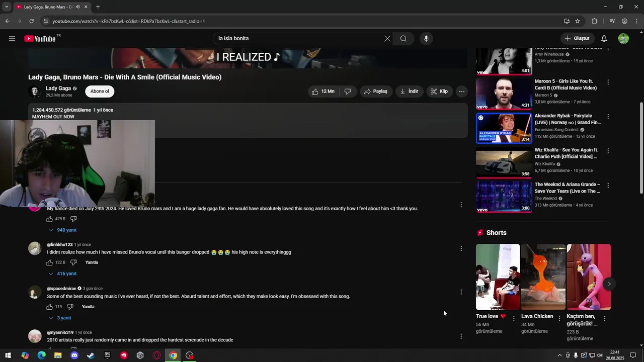The width and height of the screenshot is (644, 362).
Task: Clear the search box with the X icon
Action: pyautogui.click(x=387, y=39)
